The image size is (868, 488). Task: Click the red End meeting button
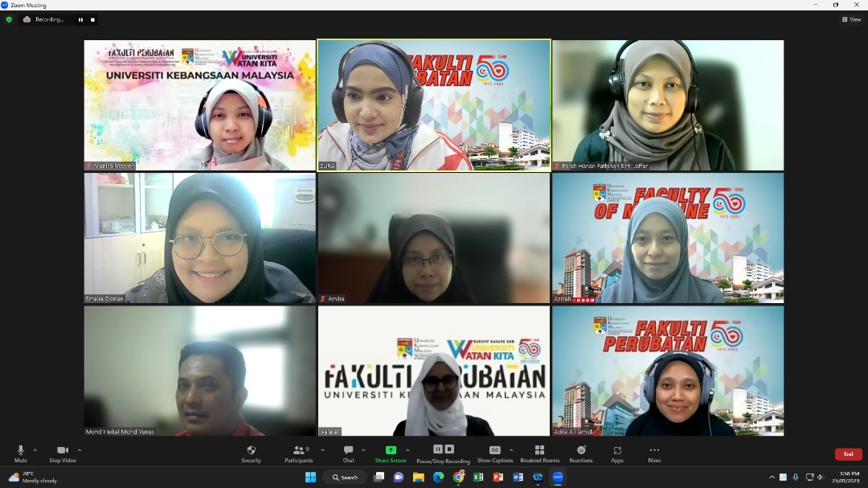point(848,454)
